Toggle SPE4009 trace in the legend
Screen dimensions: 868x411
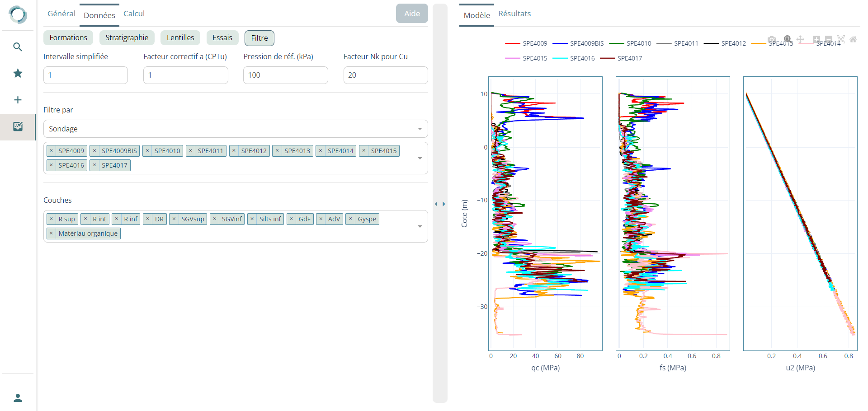point(526,43)
